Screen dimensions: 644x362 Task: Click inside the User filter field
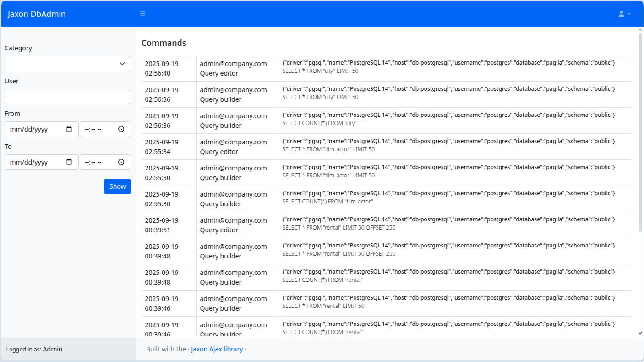point(67,96)
